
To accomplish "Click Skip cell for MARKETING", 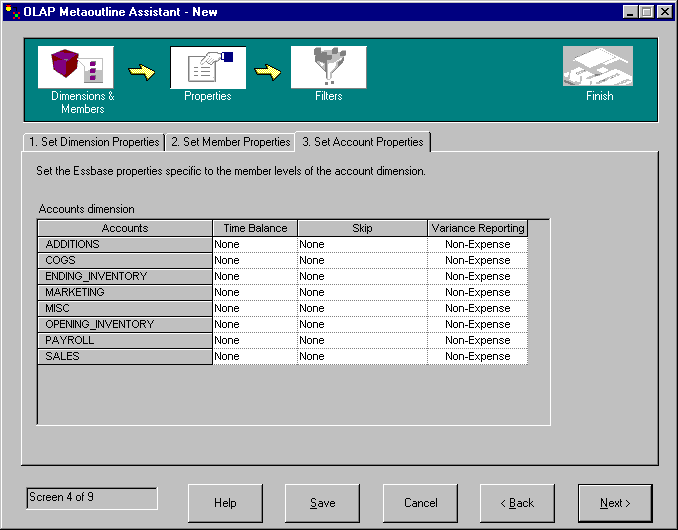I will tap(362, 292).
